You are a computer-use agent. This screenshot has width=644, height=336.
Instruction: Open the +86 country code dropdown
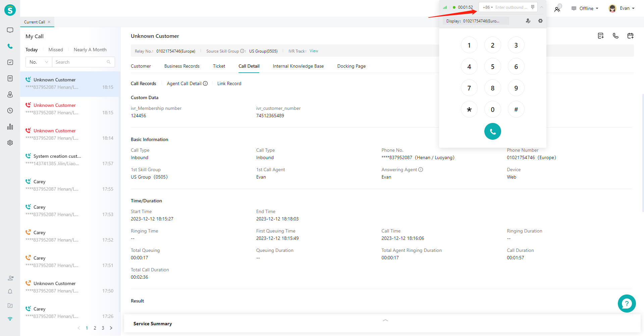point(488,7)
